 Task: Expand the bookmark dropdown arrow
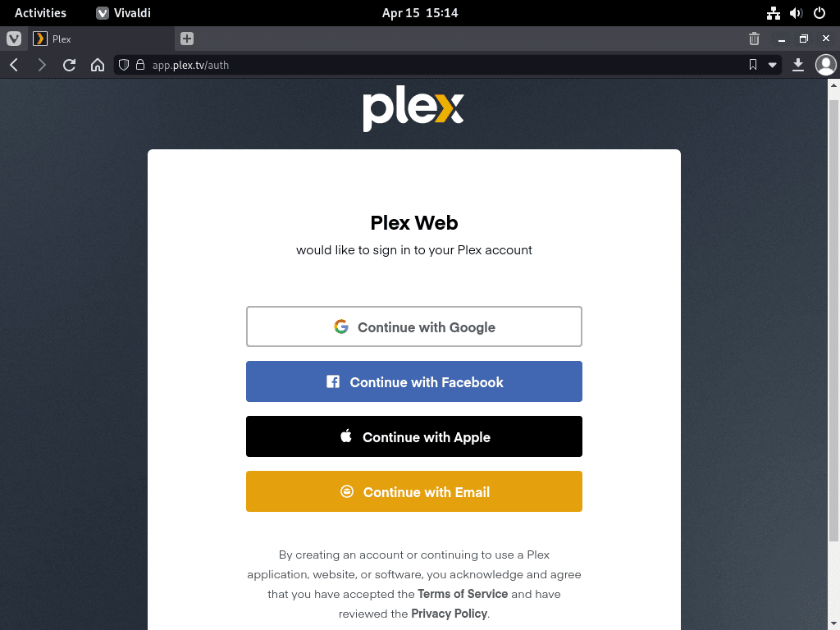pyautogui.click(x=772, y=65)
